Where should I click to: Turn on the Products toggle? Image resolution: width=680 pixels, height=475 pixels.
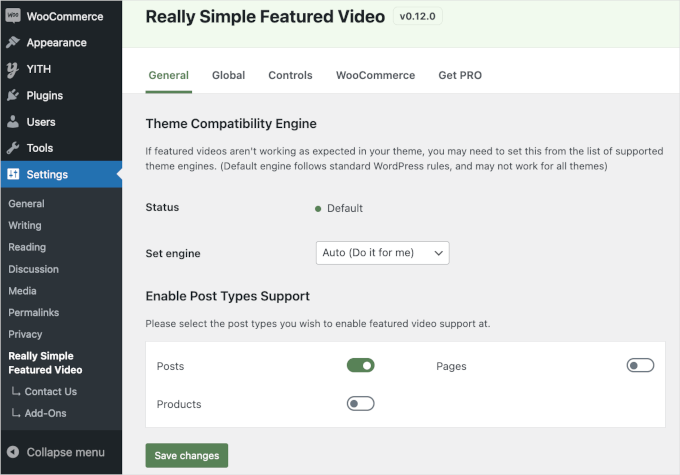360,404
